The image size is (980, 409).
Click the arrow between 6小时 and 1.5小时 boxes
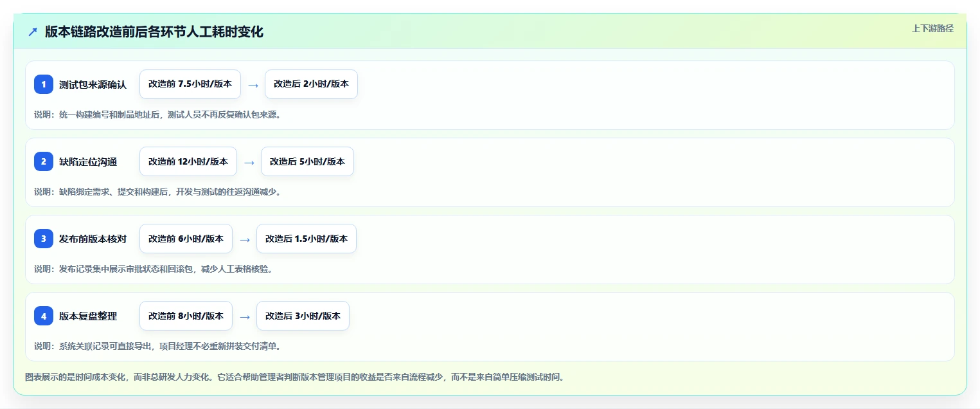coord(244,239)
